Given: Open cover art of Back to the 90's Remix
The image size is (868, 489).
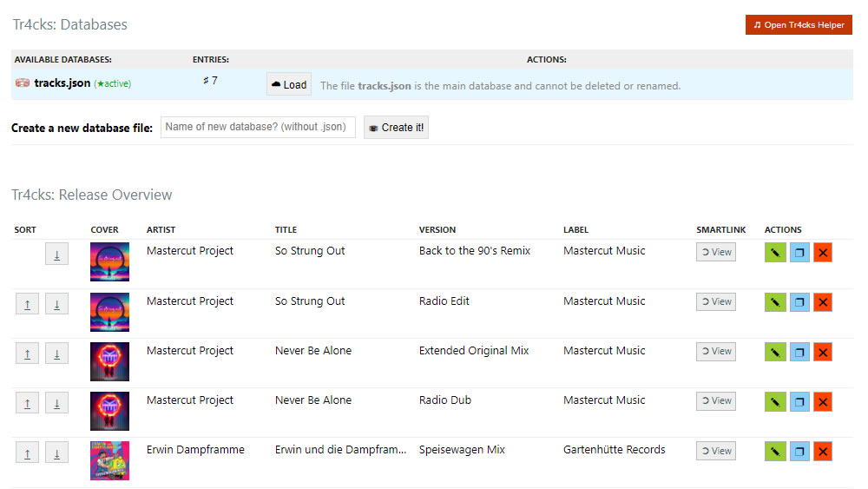Looking at the screenshot, I should click(x=109, y=262).
